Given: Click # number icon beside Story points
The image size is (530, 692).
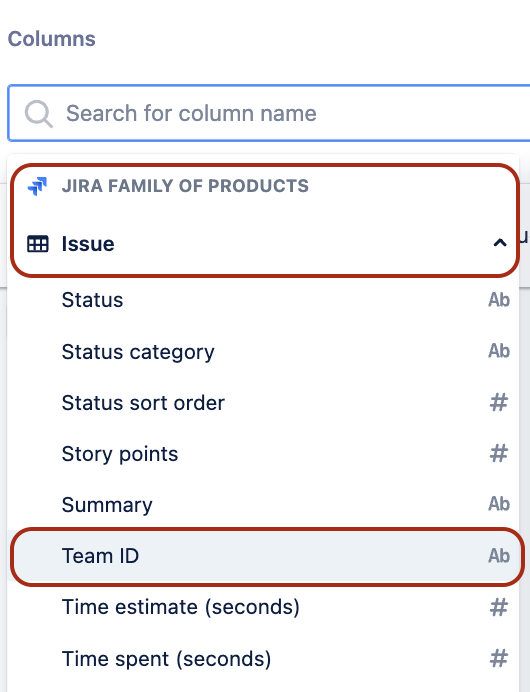Looking at the screenshot, I should [499, 454].
